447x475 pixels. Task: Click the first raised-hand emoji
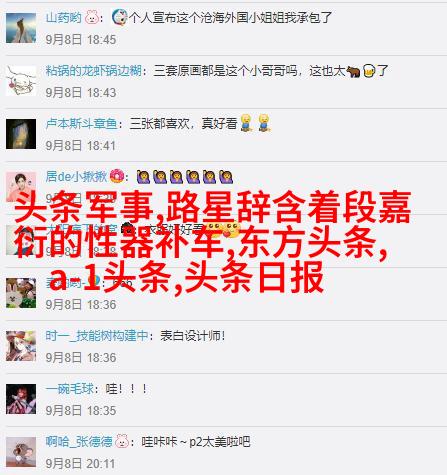click(x=143, y=177)
